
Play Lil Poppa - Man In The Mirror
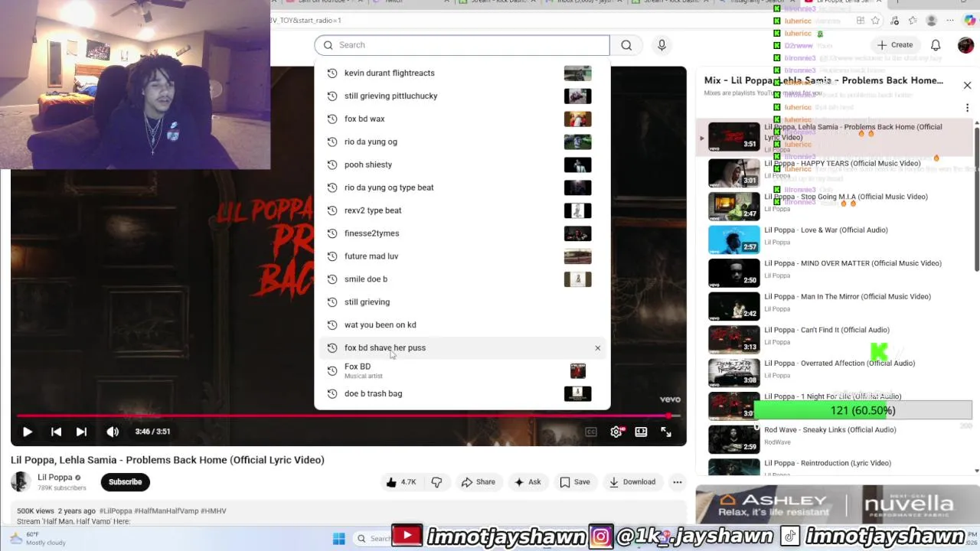pos(835,305)
